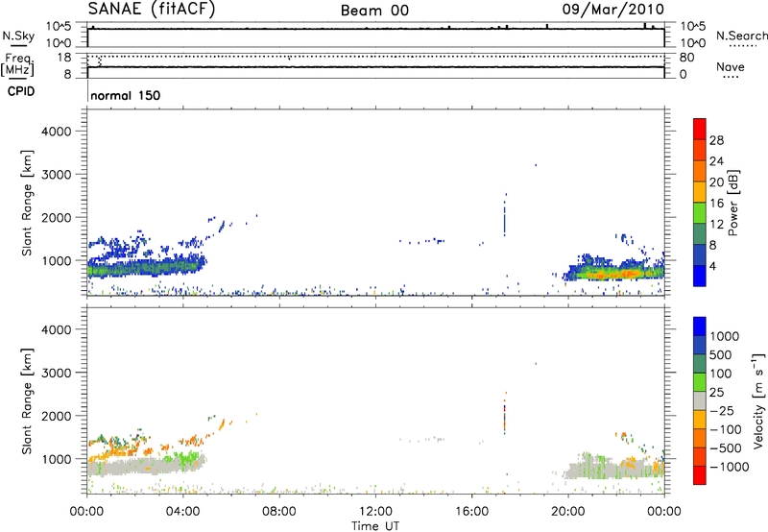This screenshot has height=532, width=768.
Task: Click the orange 20–24 dB power color band
Action: [700, 171]
